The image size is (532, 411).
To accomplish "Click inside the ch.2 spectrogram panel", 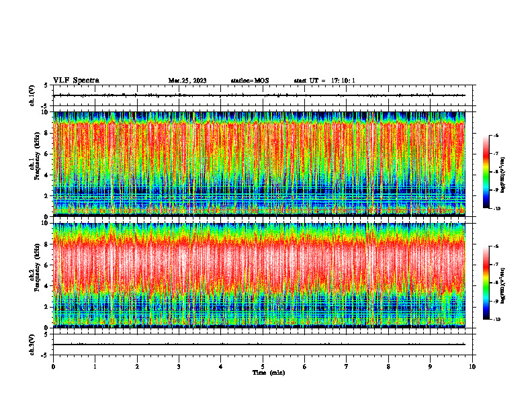I will [x=259, y=275].
